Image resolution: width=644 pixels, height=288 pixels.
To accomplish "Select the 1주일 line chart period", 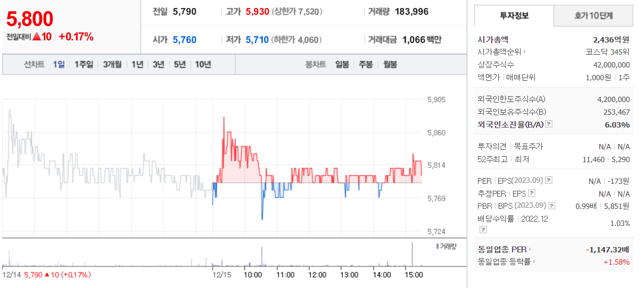I will 84,64.
